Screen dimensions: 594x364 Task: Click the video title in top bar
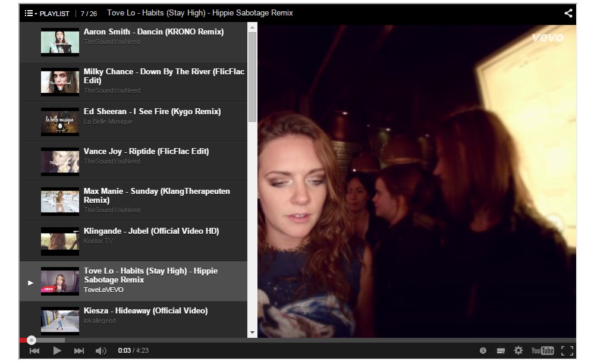(x=200, y=13)
